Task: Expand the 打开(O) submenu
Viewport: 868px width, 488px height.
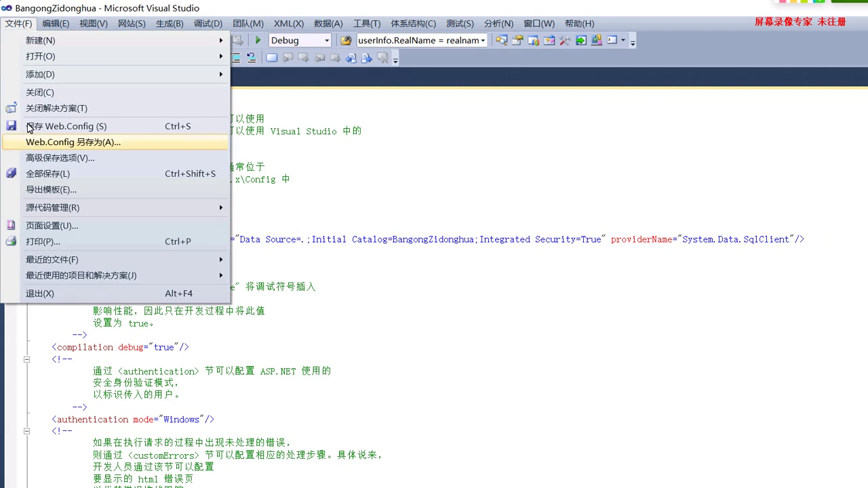Action: click(x=115, y=56)
